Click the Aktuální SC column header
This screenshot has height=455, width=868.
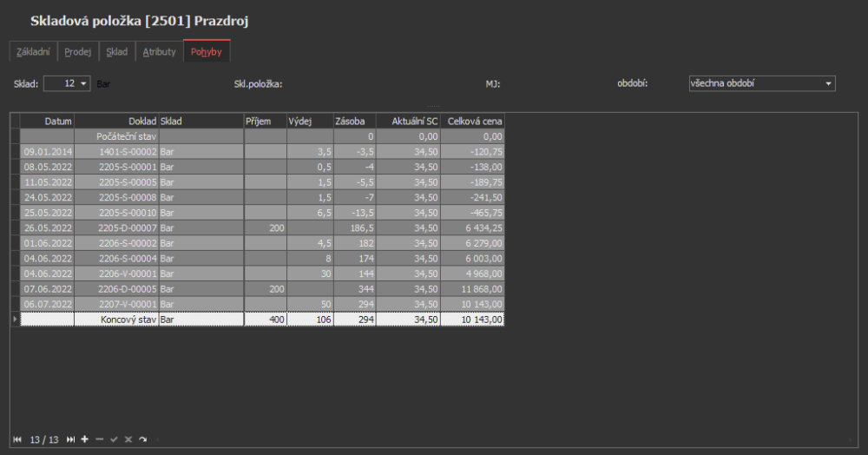[408, 122]
